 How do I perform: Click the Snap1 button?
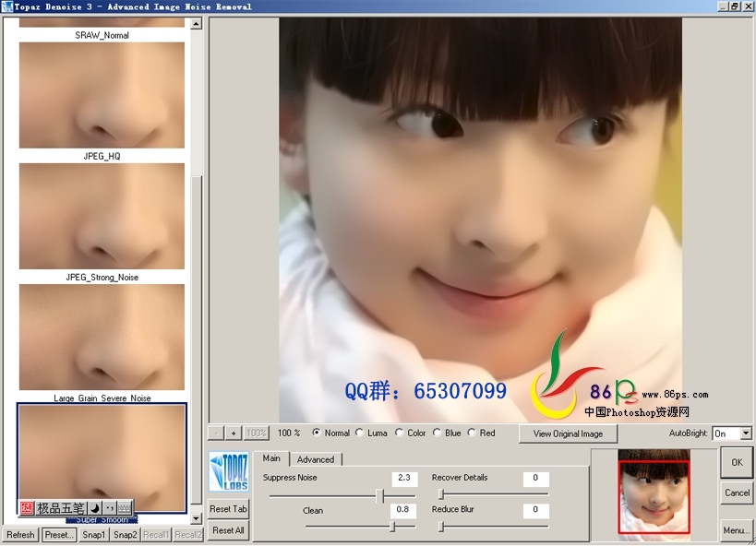(93, 534)
